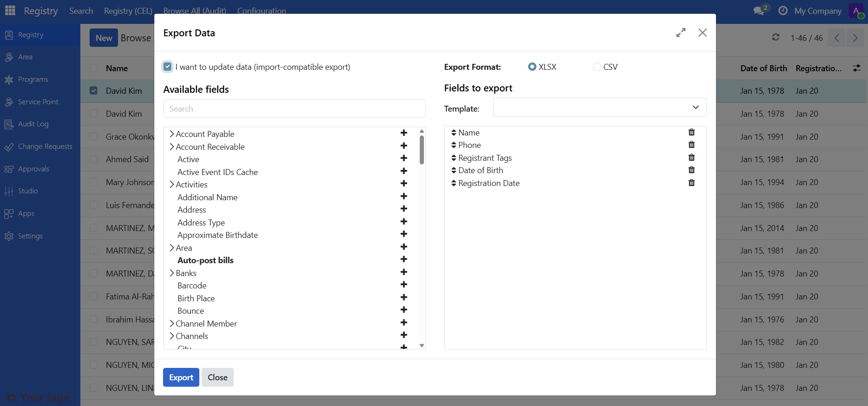This screenshot has height=406, width=868.
Task: Open the activities clock icon
Action: coord(783,10)
